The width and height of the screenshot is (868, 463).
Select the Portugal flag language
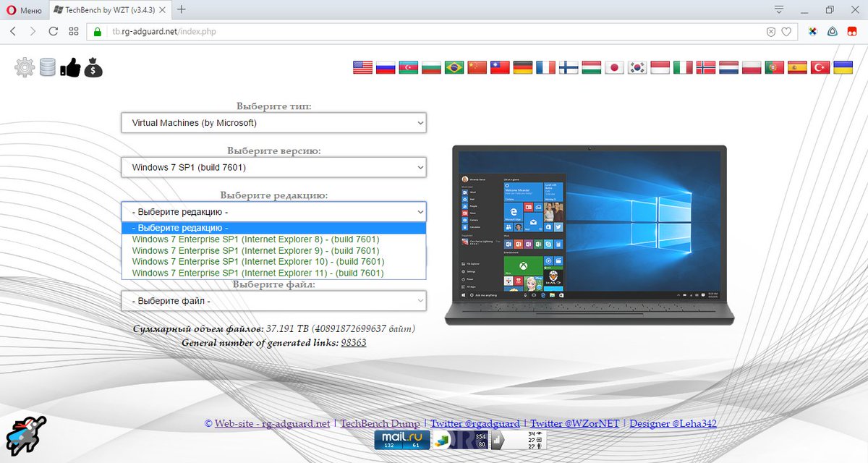775,67
